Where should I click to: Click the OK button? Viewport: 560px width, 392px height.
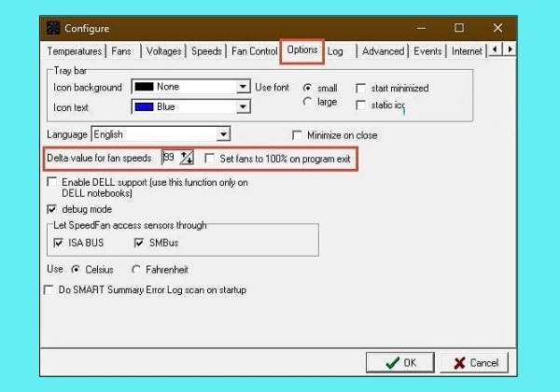click(400, 363)
